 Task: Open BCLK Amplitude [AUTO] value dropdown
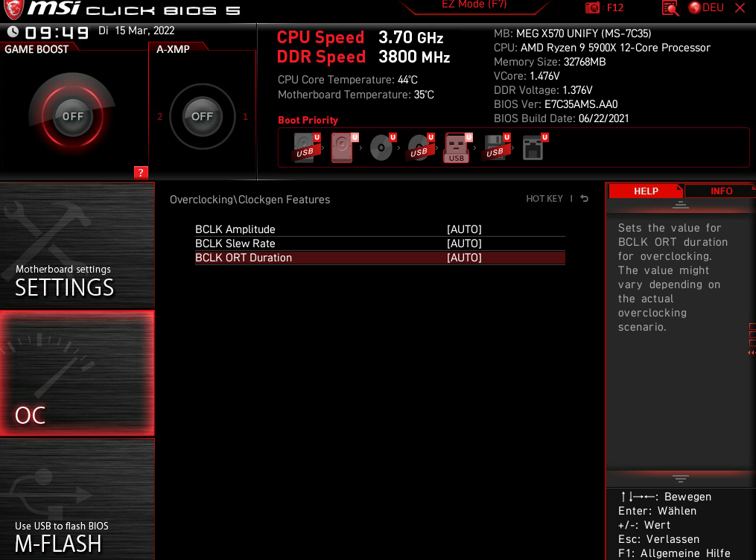pyautogui.click(x=464, y=229)
